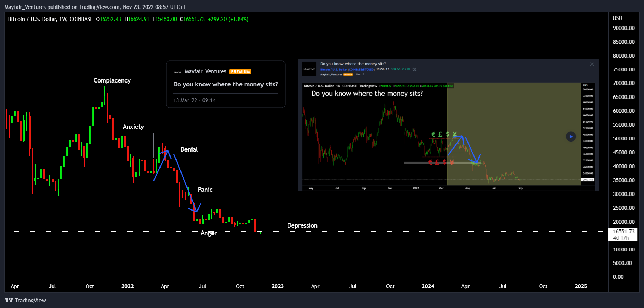Click the Mayfair_Ventures author name in embedded idea
644x308 pixels.
point(331,75)
